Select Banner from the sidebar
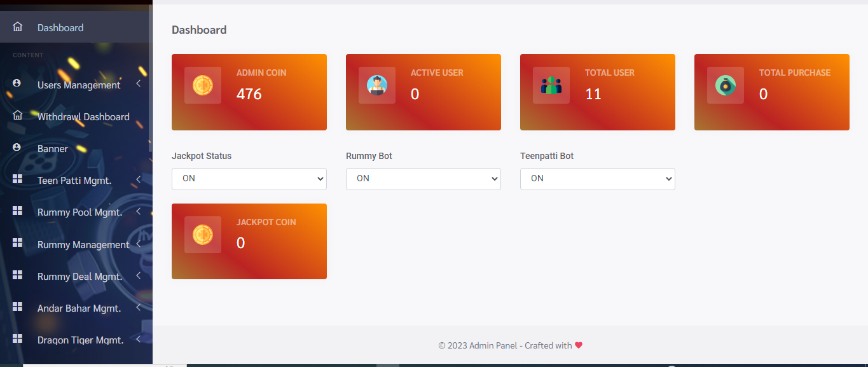Image resolution: width=868 pixels, height=367 pixels. click(x=53, y=148)
